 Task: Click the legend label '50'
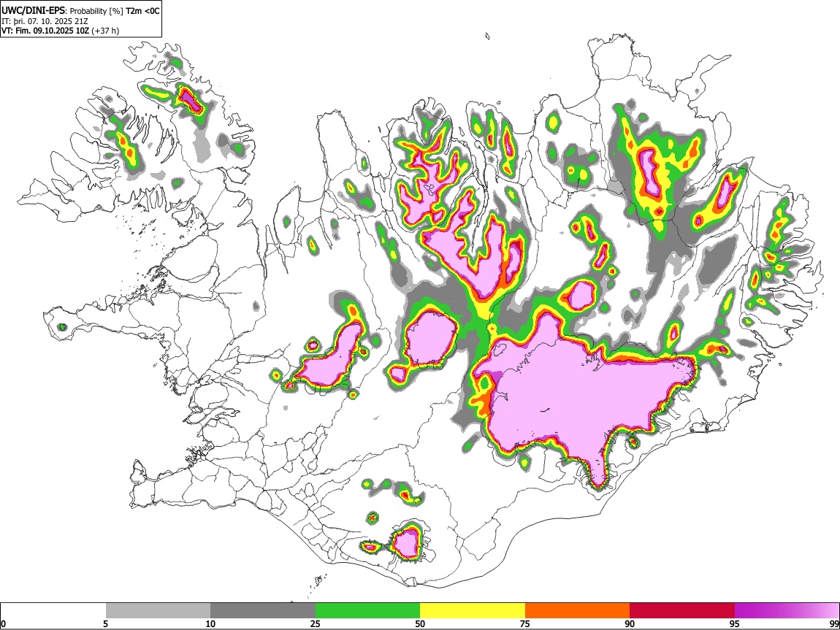(x=420, y=624)
